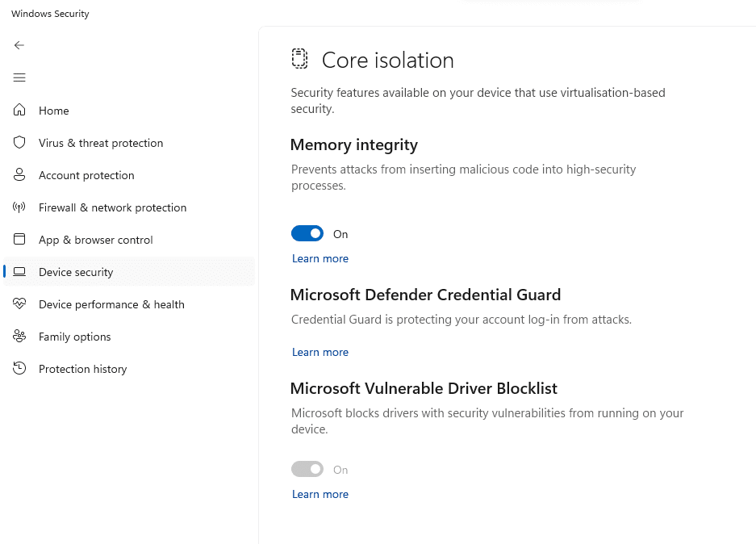Toggle the Vulnerable Driver Blocklist switch
Image resolution: width=756 pixels, height=544 pixels.
click(x=307, y=469)
